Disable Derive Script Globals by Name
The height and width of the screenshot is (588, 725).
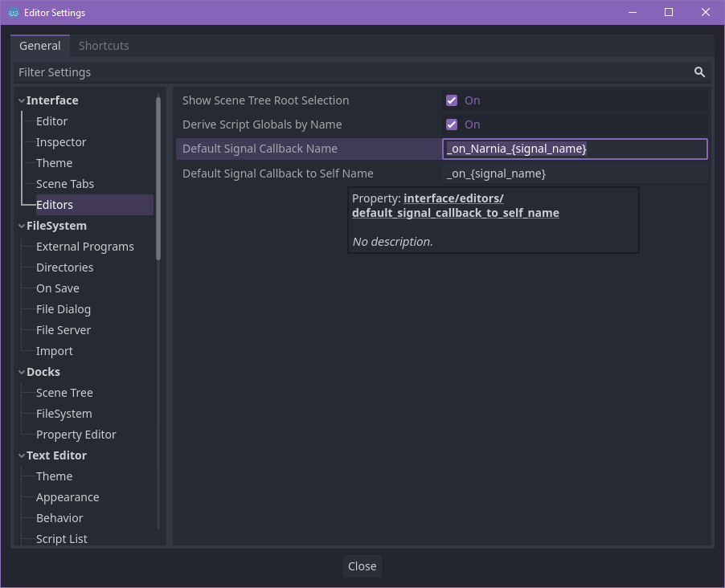[x=452, y=125]
